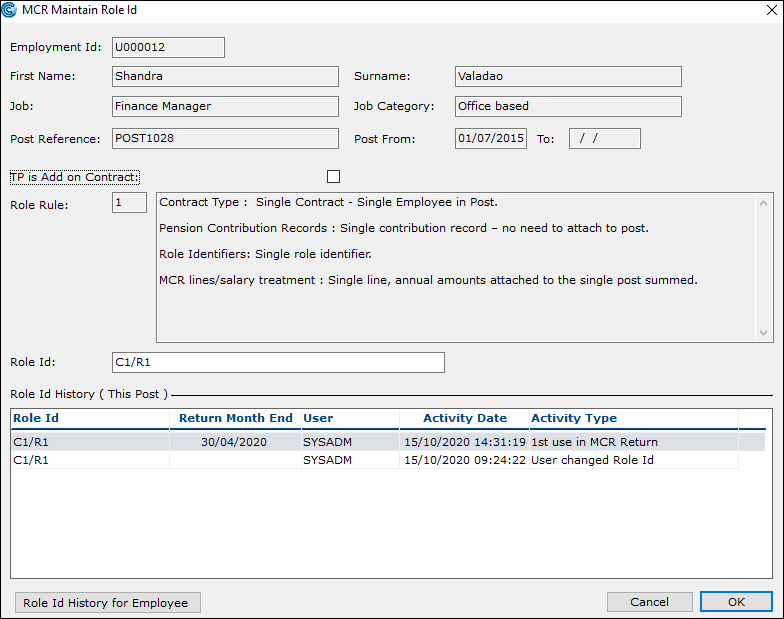
Task: Click the Role Identifiers description line
Action: point(266,254)
